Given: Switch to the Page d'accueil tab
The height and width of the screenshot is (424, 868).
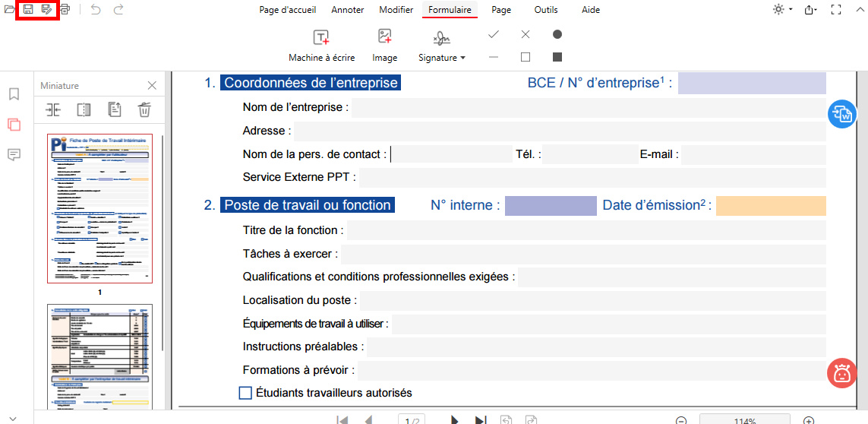Looking at the screenshot, I should (288, 10).
